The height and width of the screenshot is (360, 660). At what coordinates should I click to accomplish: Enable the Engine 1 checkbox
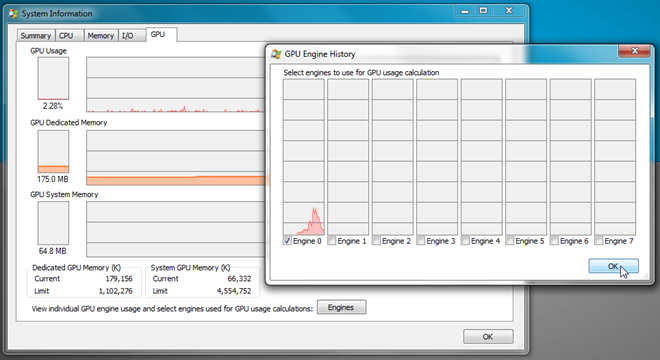pyautogui.click(x=332, y=241)
